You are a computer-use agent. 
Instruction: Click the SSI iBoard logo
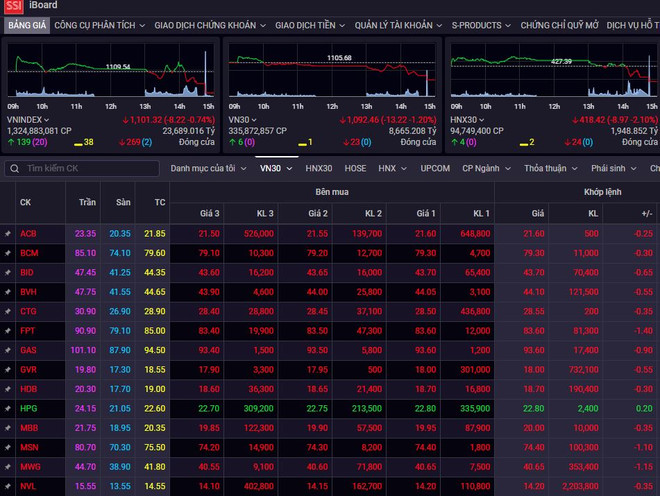pyautogui.click(x=14, y=6)
